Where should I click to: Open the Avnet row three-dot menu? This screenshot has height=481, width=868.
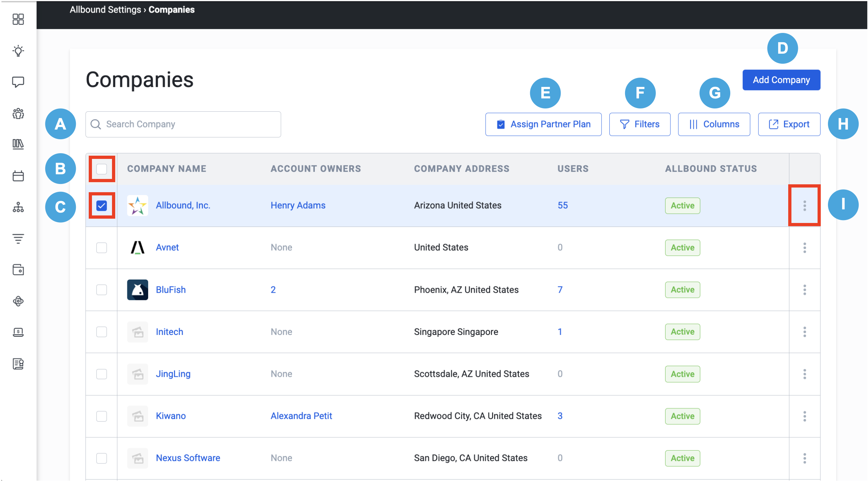805,248
